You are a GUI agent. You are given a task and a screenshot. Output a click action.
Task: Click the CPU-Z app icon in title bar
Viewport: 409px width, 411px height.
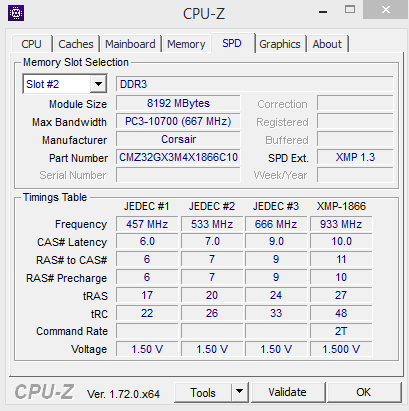(16, 13)
